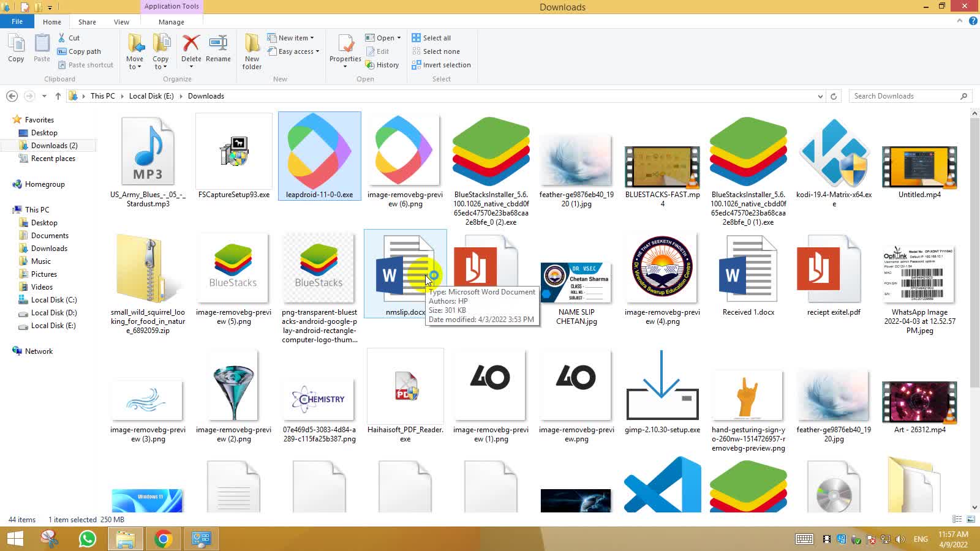
Task: Click the taskbar volume icon
Action: click(x=900, y=539)
